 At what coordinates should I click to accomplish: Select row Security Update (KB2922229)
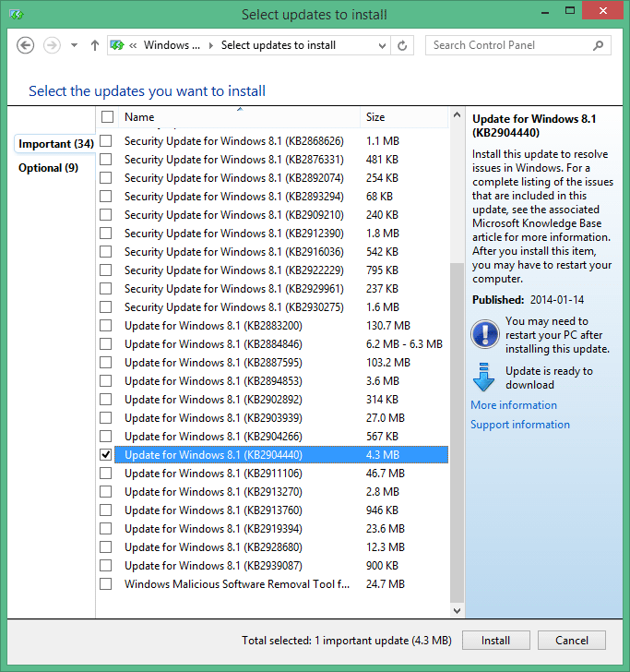tap(281, 270)
